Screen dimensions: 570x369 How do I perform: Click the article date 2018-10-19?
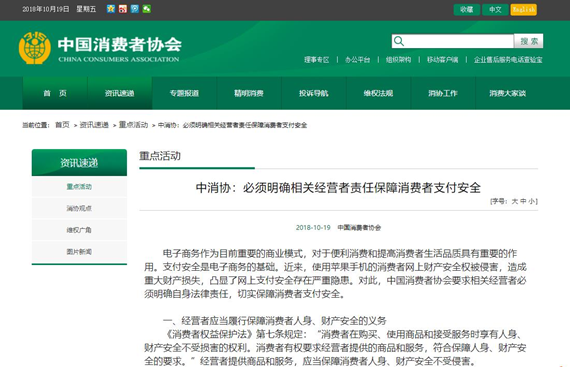click(x=313, y=228)
